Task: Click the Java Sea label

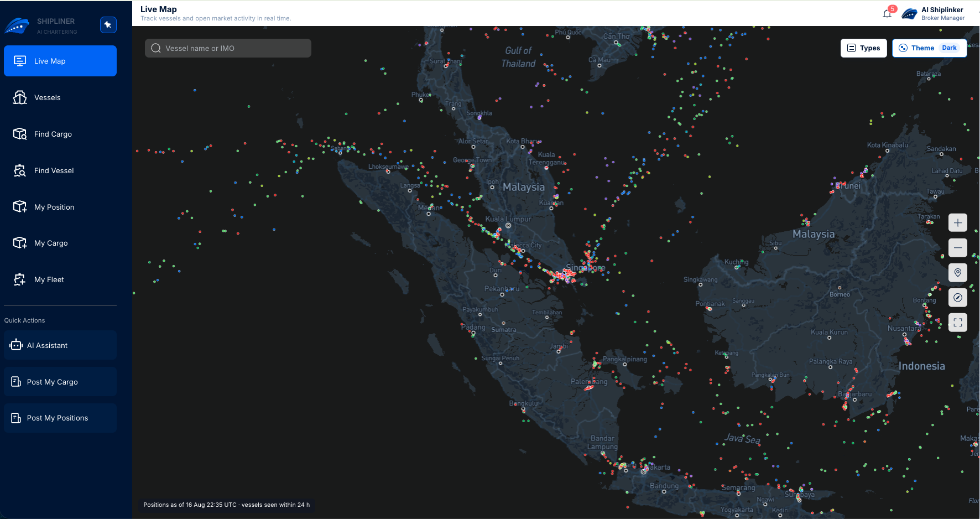Action: click(742, 439)
